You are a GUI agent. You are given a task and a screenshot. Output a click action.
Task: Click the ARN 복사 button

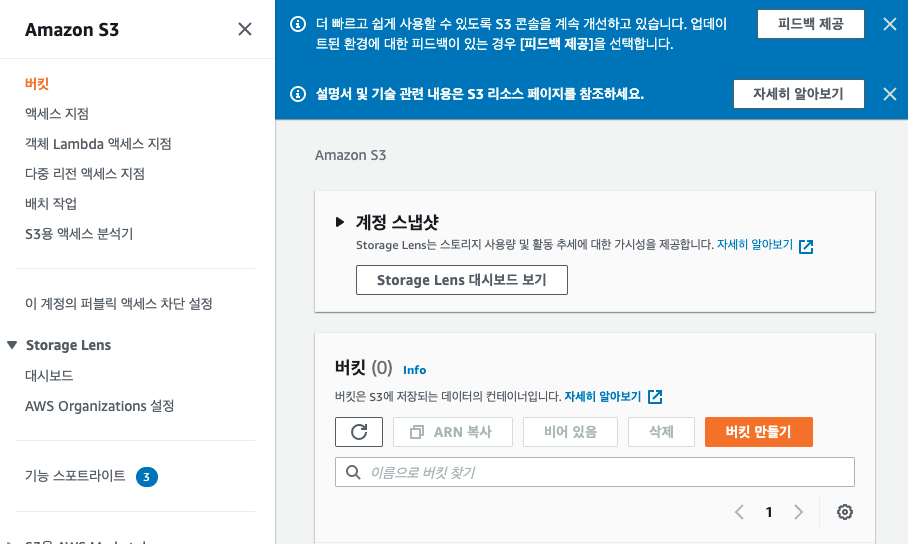click(453, 432)
